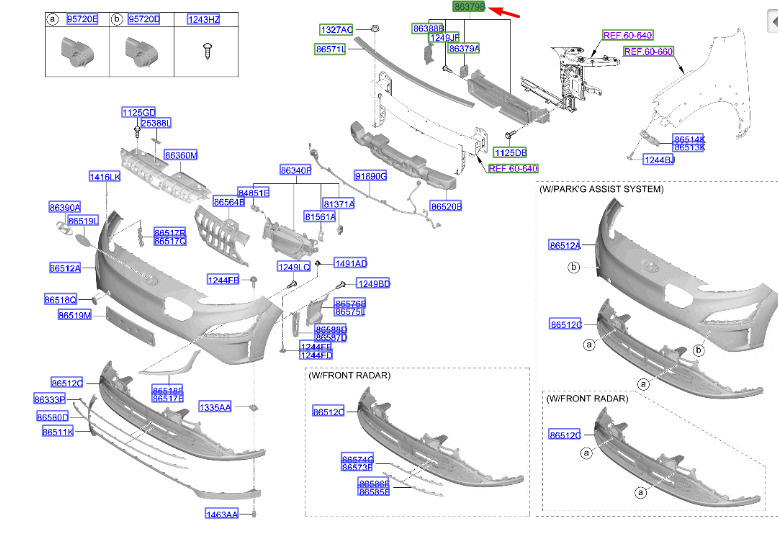This screenshot has width=778, height=555.
Task: Click bolt part number 1125DB
Action: click(511, 153)
